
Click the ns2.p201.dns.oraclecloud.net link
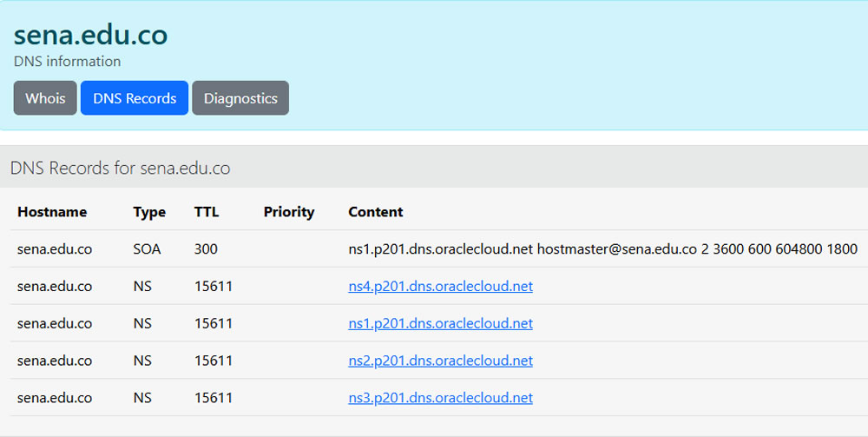(441, 361)
